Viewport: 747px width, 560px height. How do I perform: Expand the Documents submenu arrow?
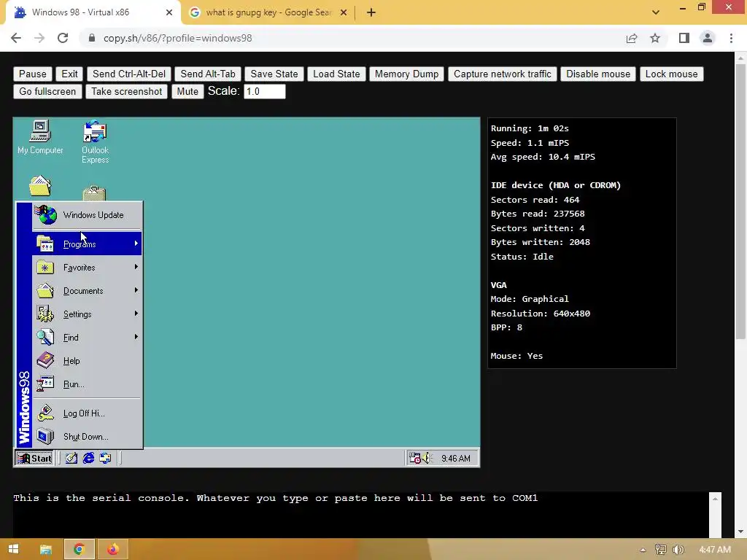coord(136,290)
